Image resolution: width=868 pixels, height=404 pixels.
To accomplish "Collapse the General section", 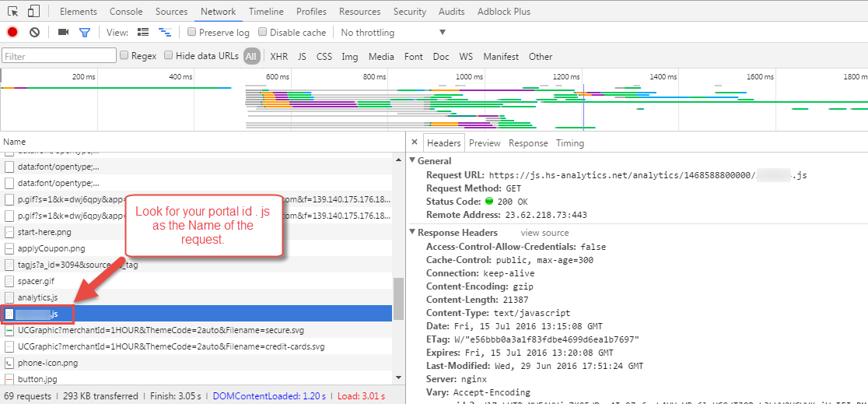I will (x=412, y=161).
